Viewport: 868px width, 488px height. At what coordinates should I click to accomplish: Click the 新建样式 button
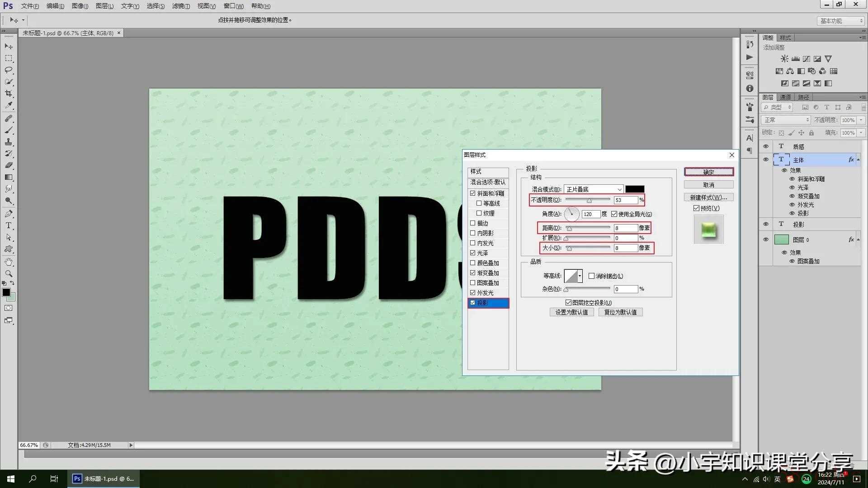tap(708, 197)
